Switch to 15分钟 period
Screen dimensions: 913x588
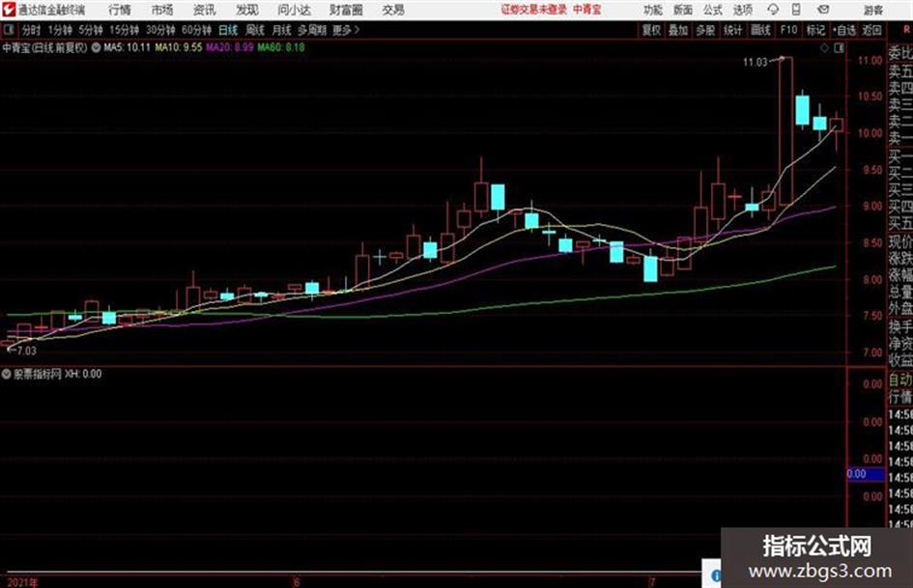(x=125, y=30)
